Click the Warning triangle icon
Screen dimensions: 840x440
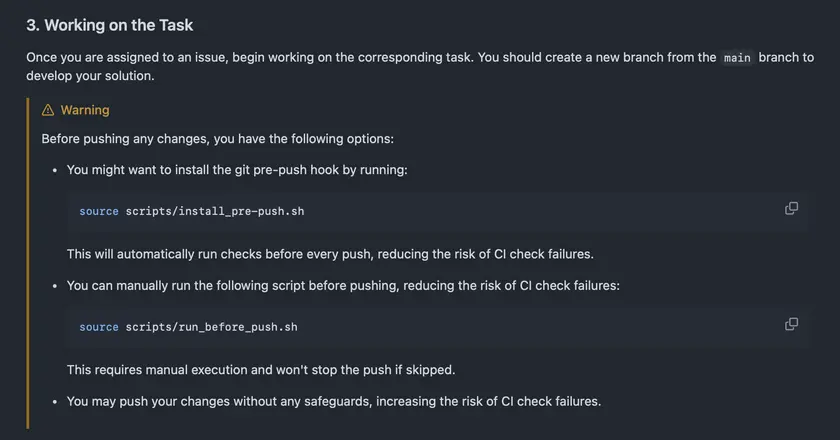48,110
